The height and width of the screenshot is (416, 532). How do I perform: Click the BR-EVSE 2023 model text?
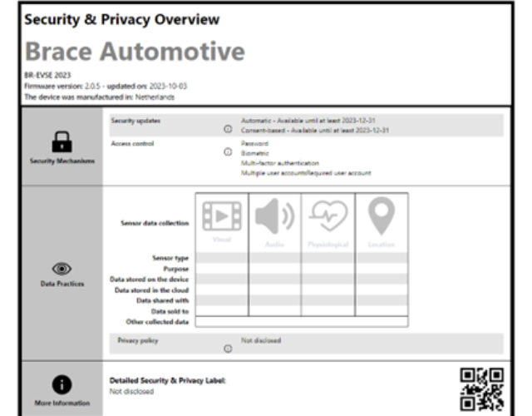tap(47, 75)
